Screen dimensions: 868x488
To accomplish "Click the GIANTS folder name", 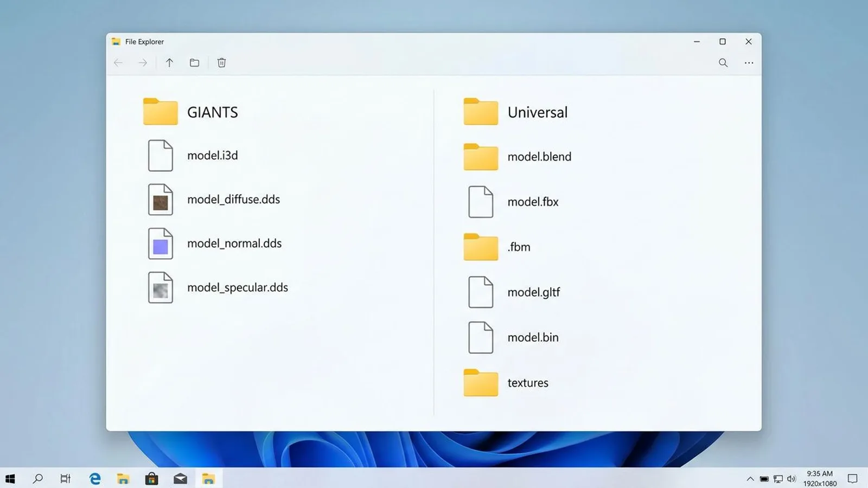I will tap(213, 112).
